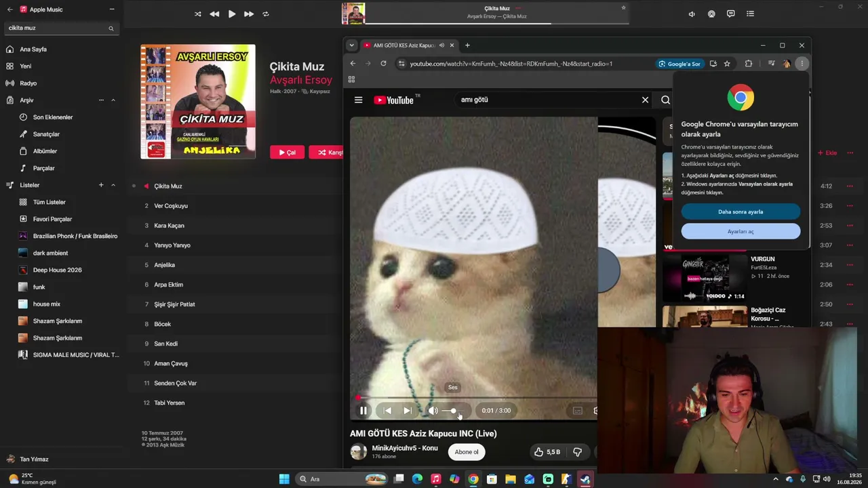Add a new playlist next to Listeler

point(101,185)
